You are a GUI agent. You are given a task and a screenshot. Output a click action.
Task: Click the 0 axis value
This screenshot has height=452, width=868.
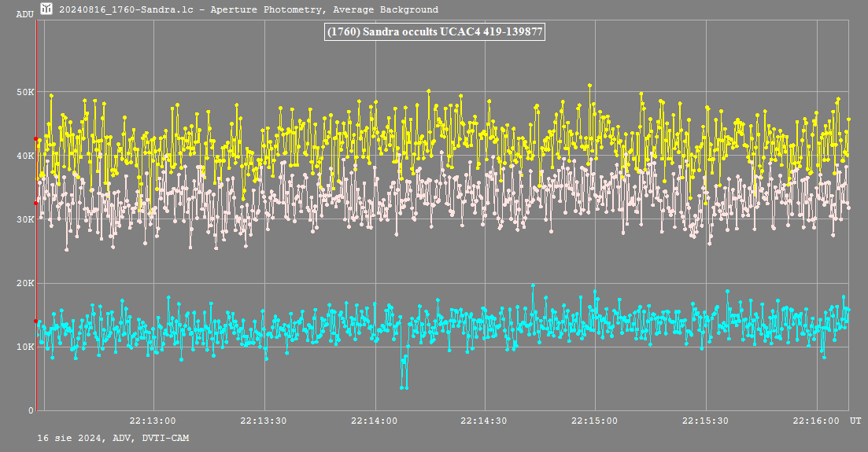pos(31,410)
